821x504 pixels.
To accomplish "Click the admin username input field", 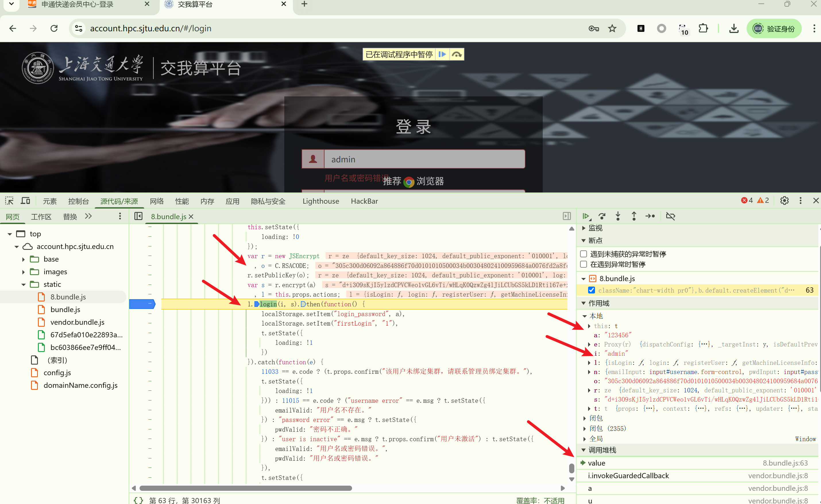I will [x=424, y=159].
